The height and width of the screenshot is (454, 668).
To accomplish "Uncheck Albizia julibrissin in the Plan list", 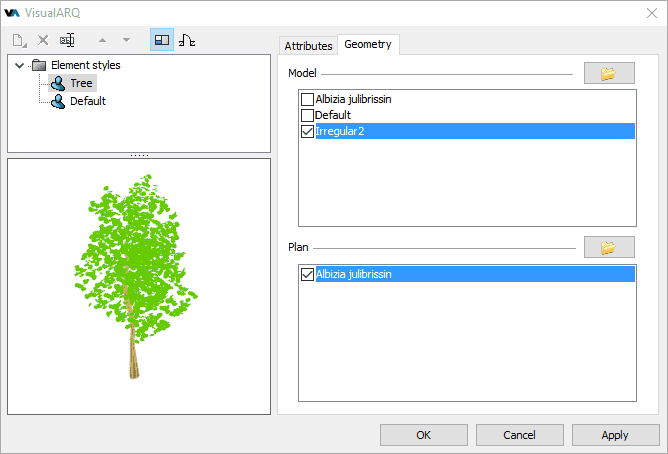I will click(x=307, y=274).
